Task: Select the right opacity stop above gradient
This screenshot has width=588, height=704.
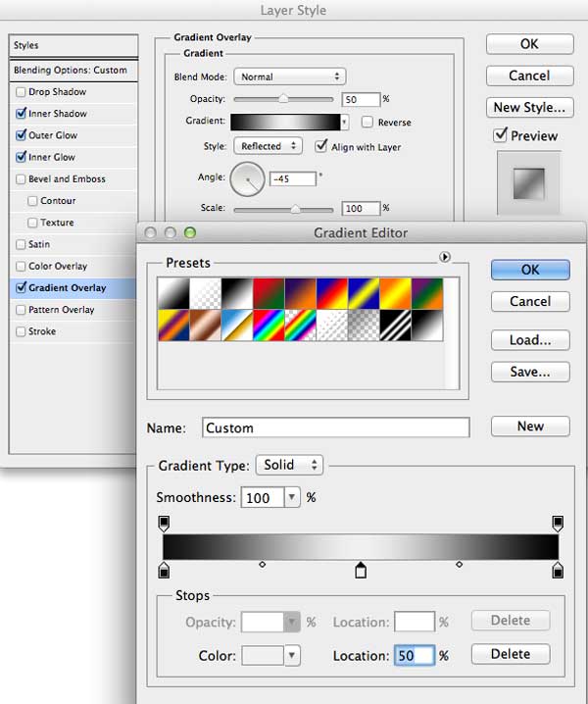Action: click(x=558, y=524)
